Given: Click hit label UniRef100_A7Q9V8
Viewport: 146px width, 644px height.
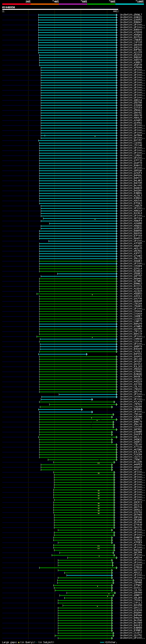Looking at the screenshot, I should click(x=131, y=32).
